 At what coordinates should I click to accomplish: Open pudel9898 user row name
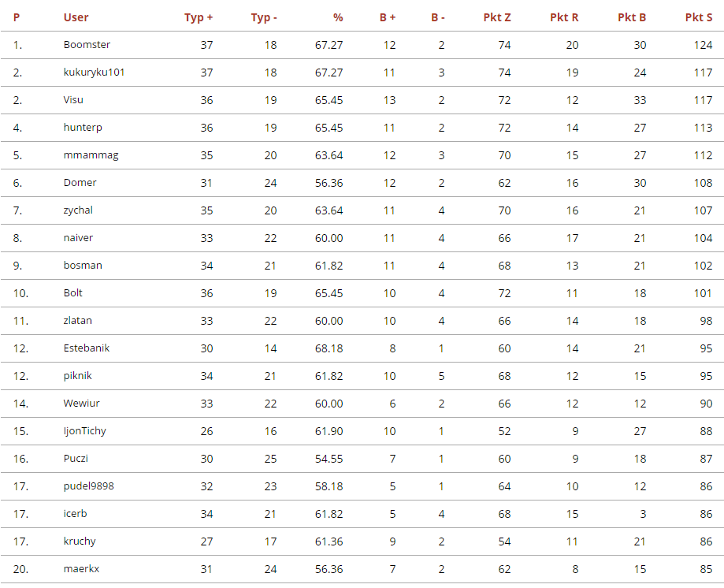(88, 486)
